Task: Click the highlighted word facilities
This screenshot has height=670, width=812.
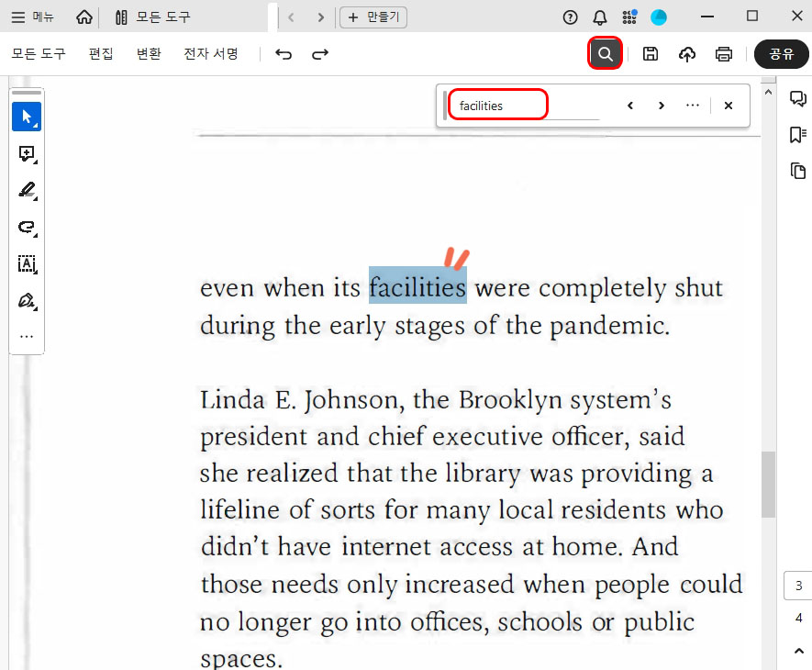Action: (x=417, y=286)
